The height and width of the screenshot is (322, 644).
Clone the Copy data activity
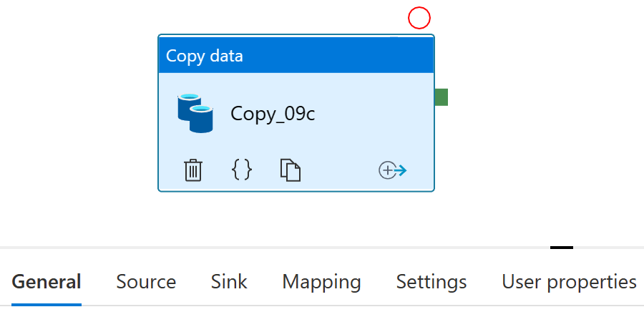[290, 170]
